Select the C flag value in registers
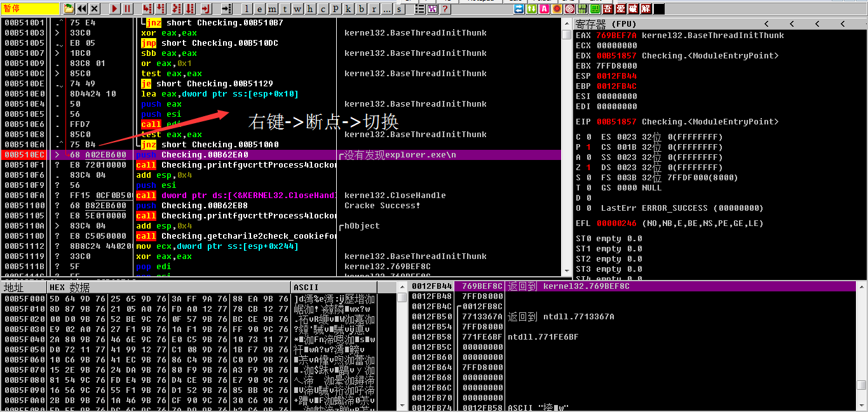This screenshot has width=868, height=412. pos(588,136)
